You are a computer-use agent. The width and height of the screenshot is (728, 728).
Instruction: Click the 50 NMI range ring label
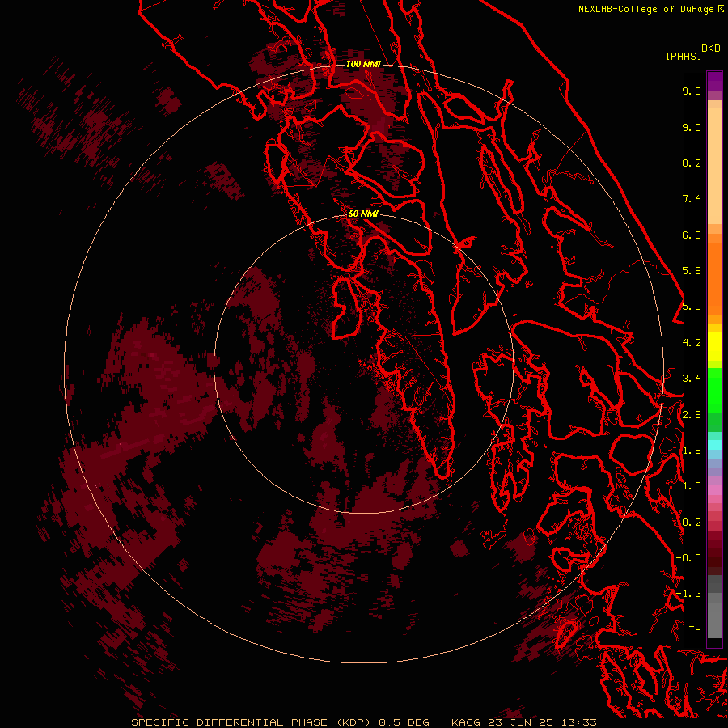(363, 214)
